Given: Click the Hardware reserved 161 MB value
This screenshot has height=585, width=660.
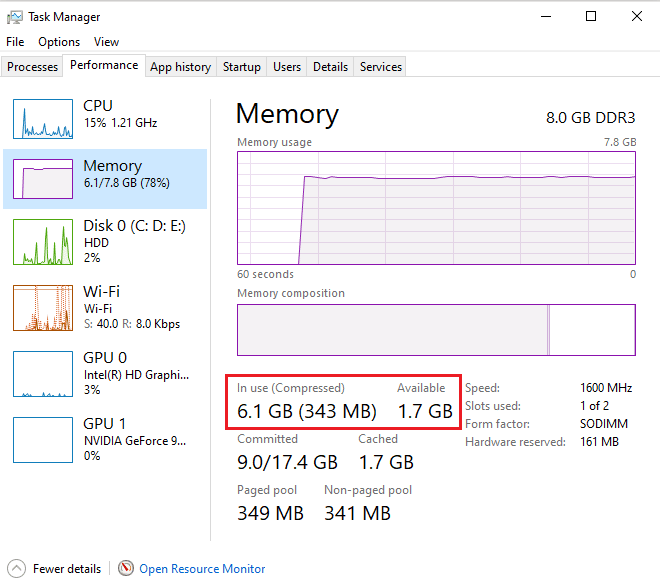Looking at the screenshot, I should point(599,442).
